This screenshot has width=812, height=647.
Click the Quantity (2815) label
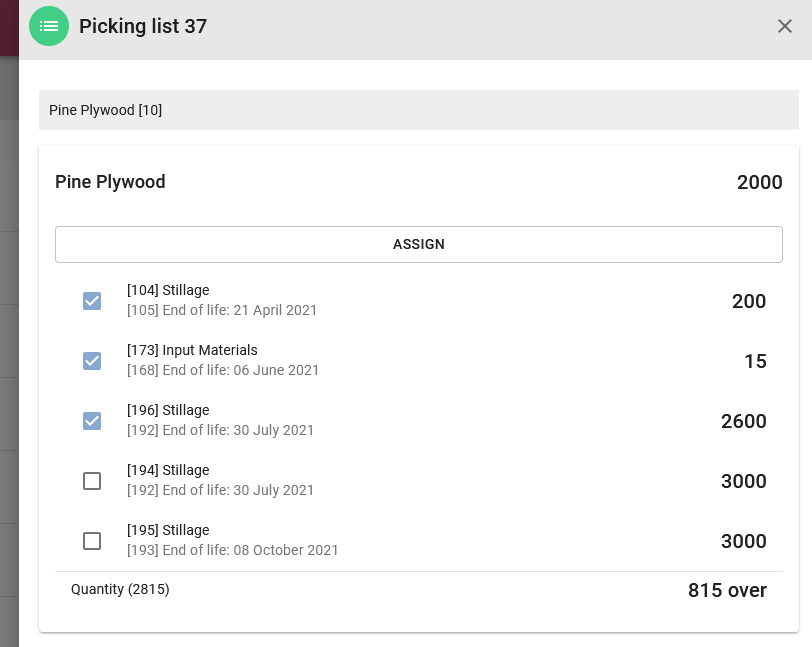coord(120,589)
